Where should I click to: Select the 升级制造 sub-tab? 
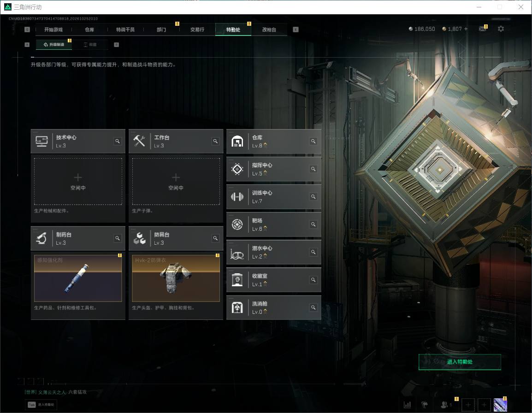pos(53,44)
